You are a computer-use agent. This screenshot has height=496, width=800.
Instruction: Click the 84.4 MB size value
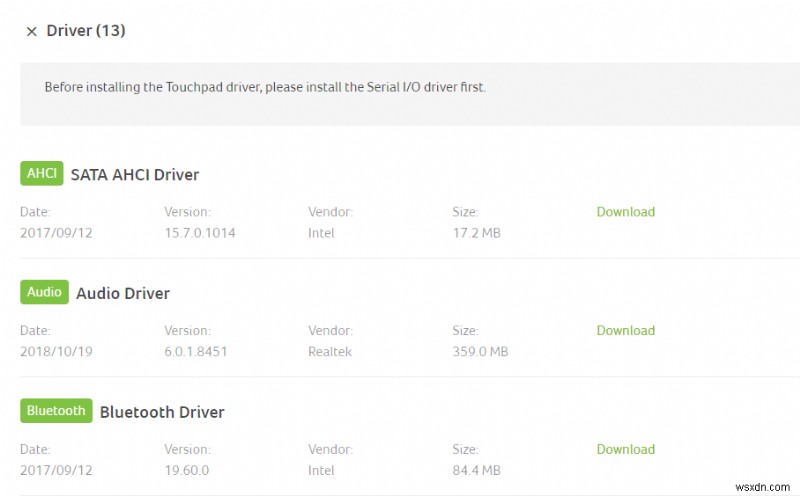476,471
